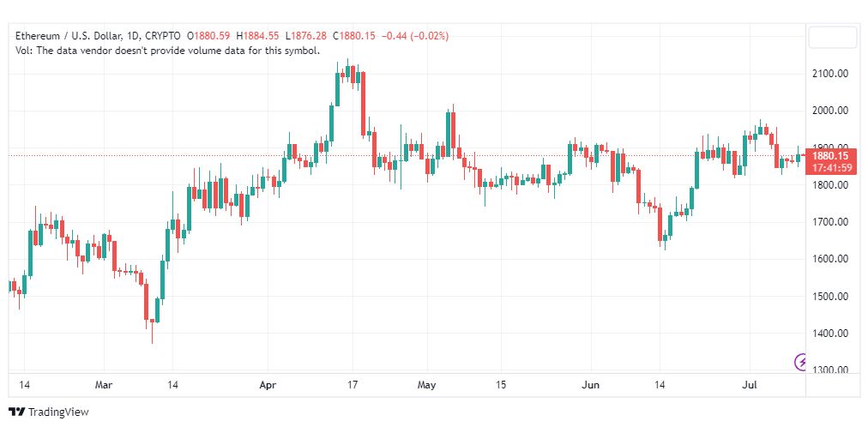Click the volume data unavailable message
The image size is (868, 427).
click(x=167, y=51)
